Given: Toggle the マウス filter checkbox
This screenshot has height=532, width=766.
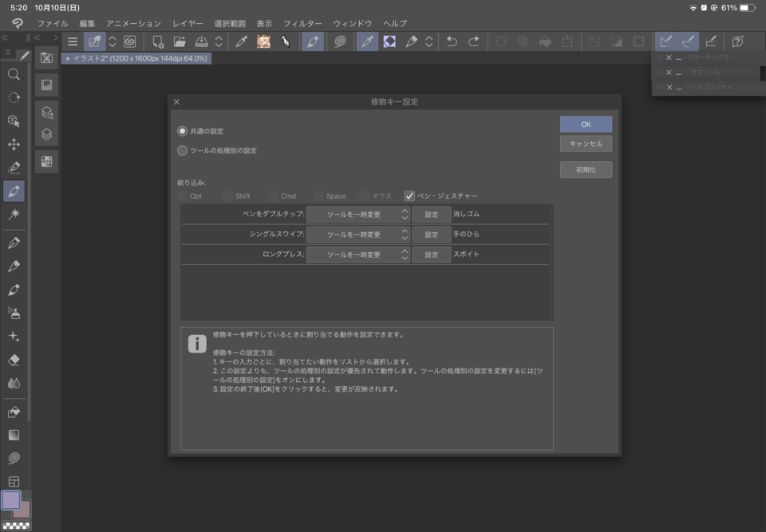Looking at the screenshot, I should pos(364,196).
